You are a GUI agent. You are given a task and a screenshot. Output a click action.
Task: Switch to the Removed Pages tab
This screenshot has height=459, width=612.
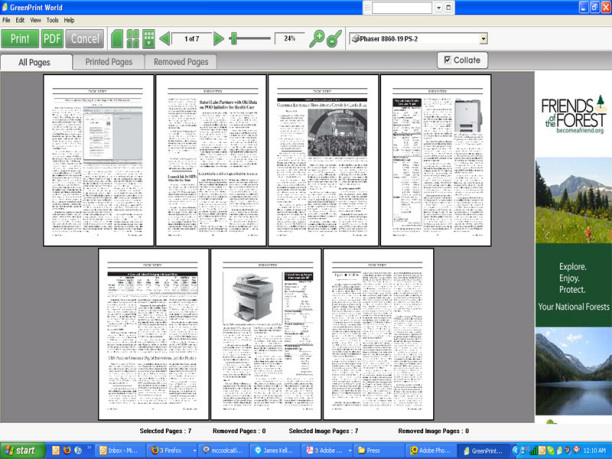pos(181,62)
